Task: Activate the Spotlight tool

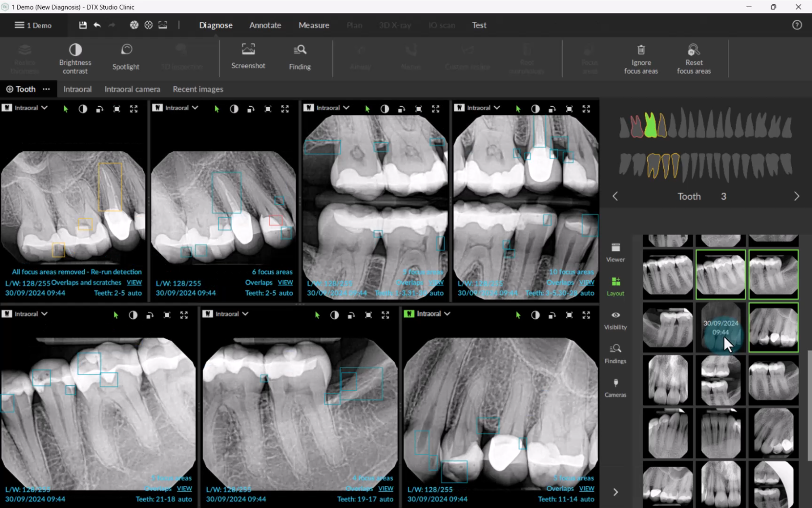Action: (126, 57)
